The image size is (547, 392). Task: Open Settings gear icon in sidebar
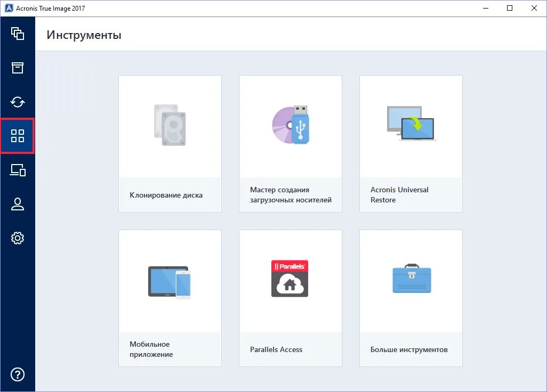[18, 238]
